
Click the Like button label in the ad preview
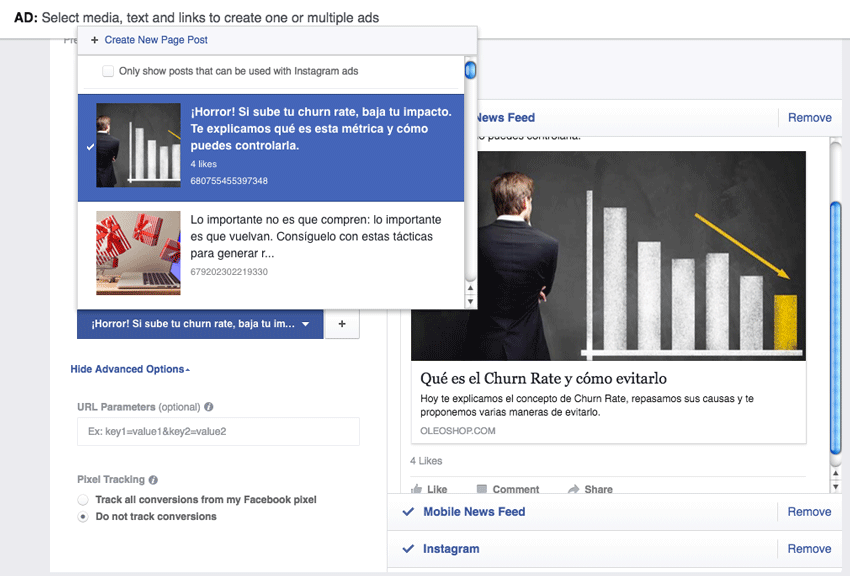437,489
